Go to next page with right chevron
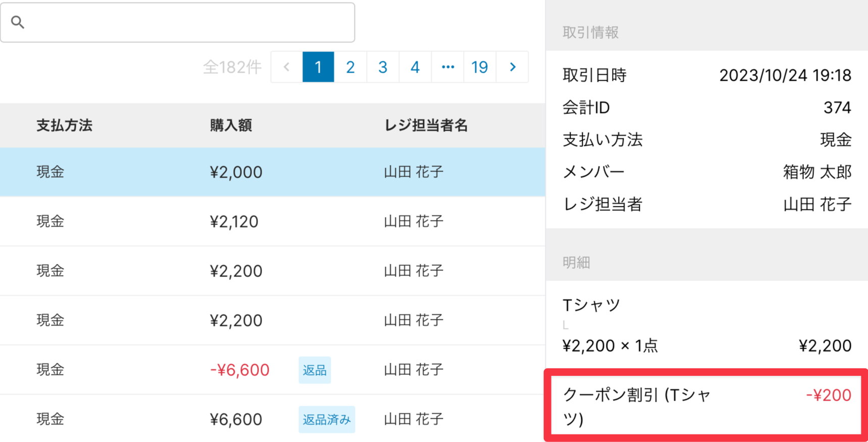868x442 pixels. pos(513,67)
